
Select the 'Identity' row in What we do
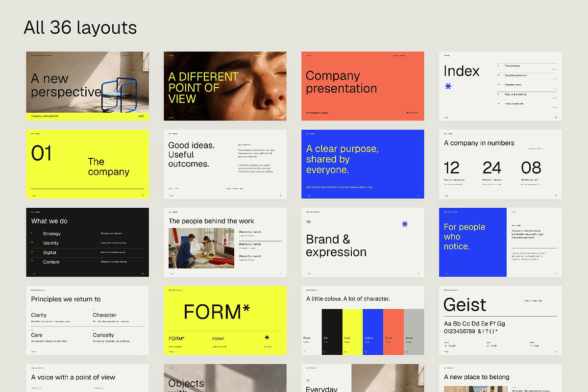point(87,243)
